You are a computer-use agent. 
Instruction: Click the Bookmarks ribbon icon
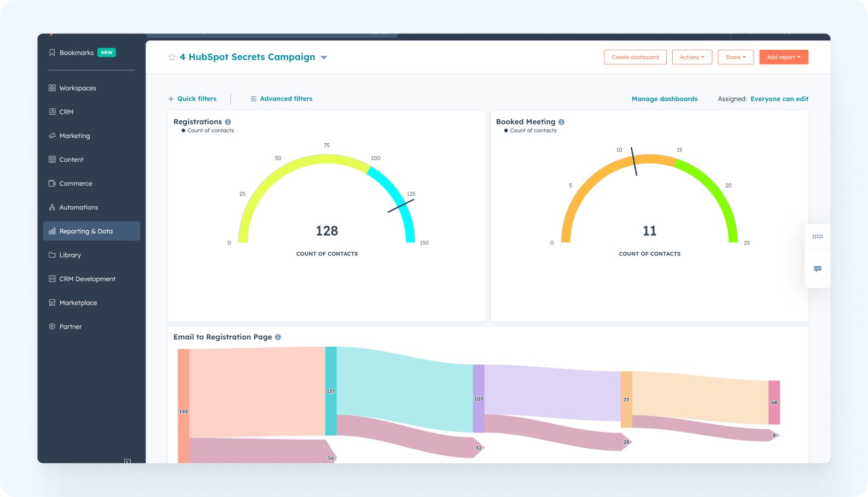coord(52,53)
